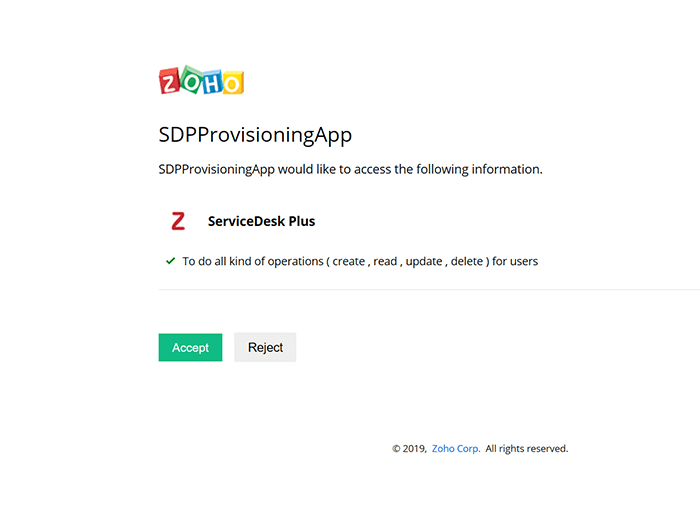Click the 'All rights reserved.' footer text
The image size is (700, 510).
tap(527, 449)
